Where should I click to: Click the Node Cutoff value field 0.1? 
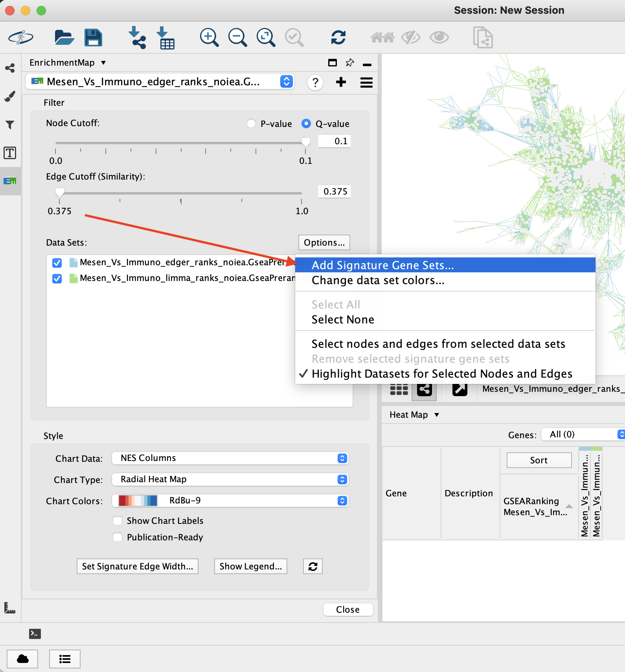334,141
